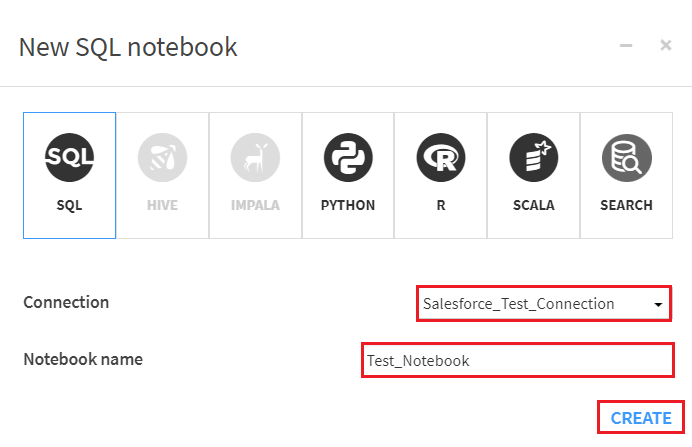This screenshot has width=692, height=447.
Task: Click the SQL label under the icon
Action: 70,205
